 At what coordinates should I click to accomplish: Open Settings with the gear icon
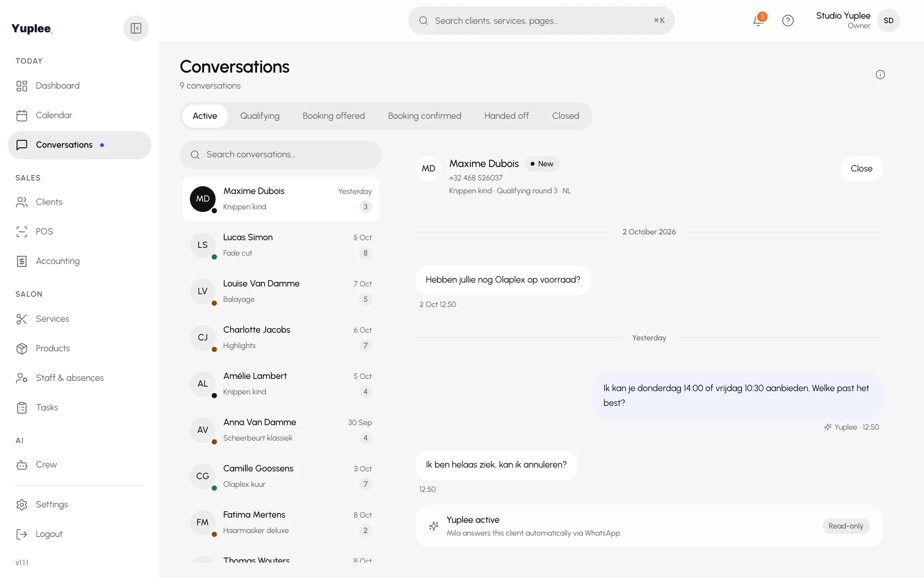(79, 505)
